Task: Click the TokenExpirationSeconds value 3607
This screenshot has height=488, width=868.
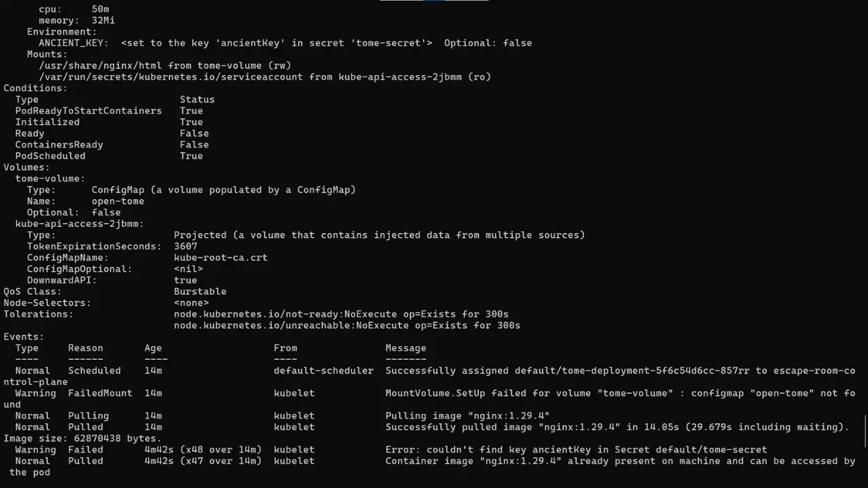Action: coord(185,246)
